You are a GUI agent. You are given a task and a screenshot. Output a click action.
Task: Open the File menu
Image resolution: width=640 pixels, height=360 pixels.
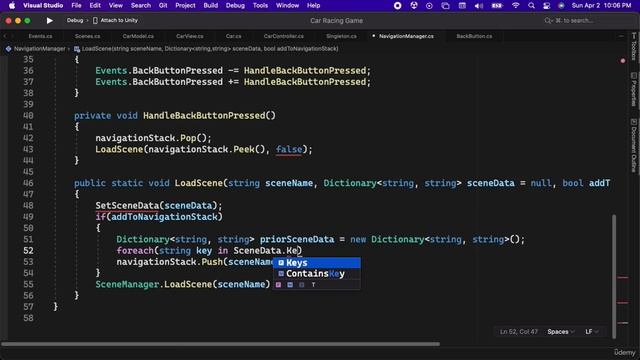point(76,6)
